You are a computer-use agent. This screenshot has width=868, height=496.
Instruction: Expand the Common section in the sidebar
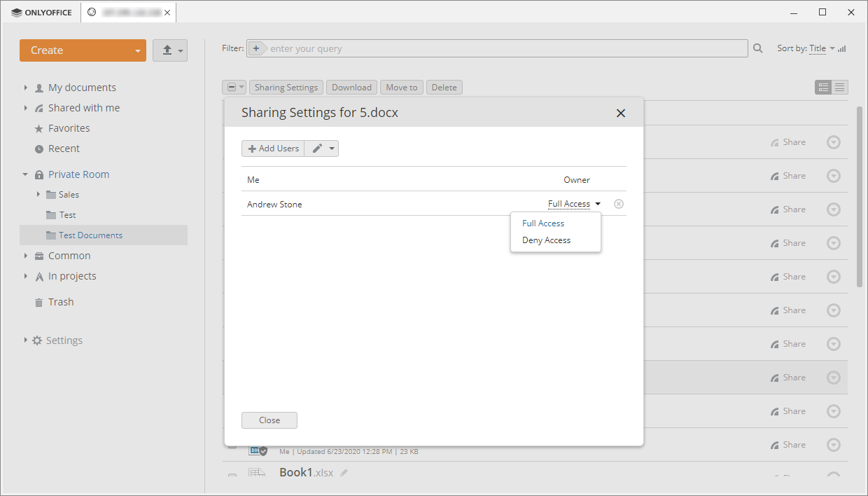(26, 255)
